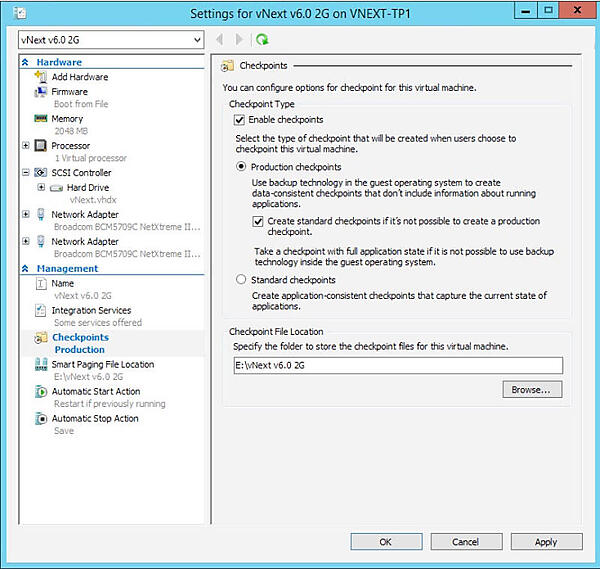Select the Production checkpoints radio button
Screen dimensions: 600x569
tap(241, 166)
